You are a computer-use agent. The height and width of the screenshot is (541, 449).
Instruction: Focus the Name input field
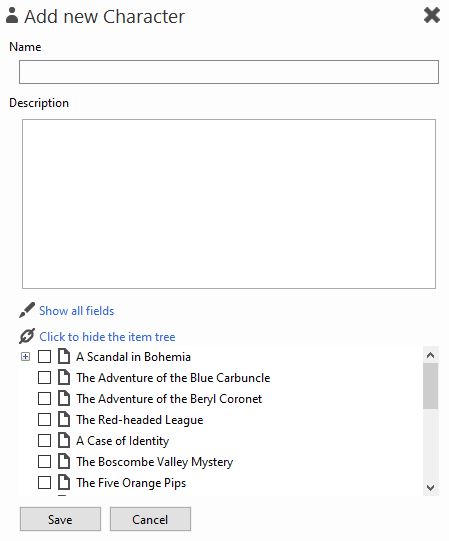click(x=229, y=72)
